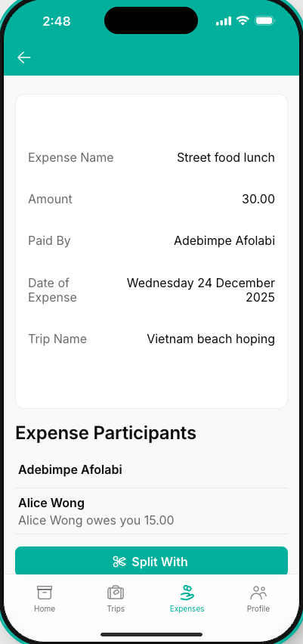Click the Street food lunch expense name

pyautogui.click(x=226, y=157)
